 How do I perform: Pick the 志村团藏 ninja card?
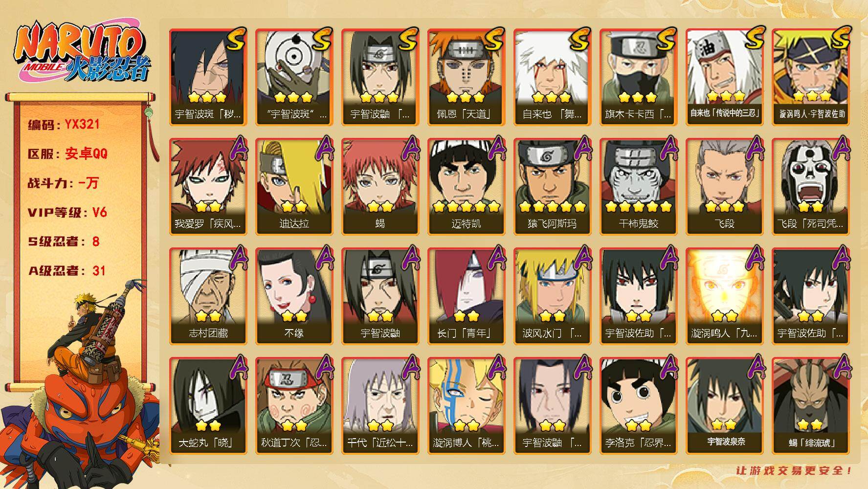pyautogui.click(x=208, y=296)
